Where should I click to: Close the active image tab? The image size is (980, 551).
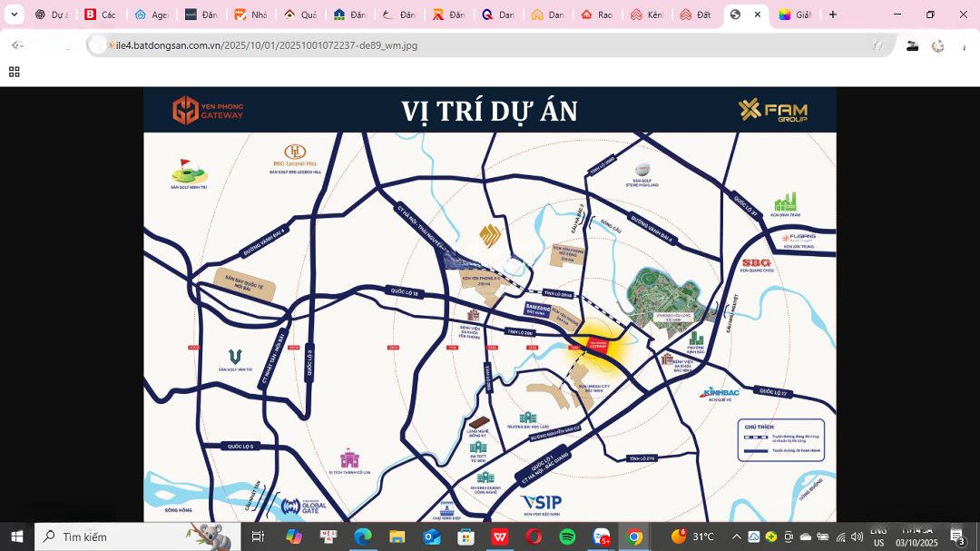click(758, 15)
